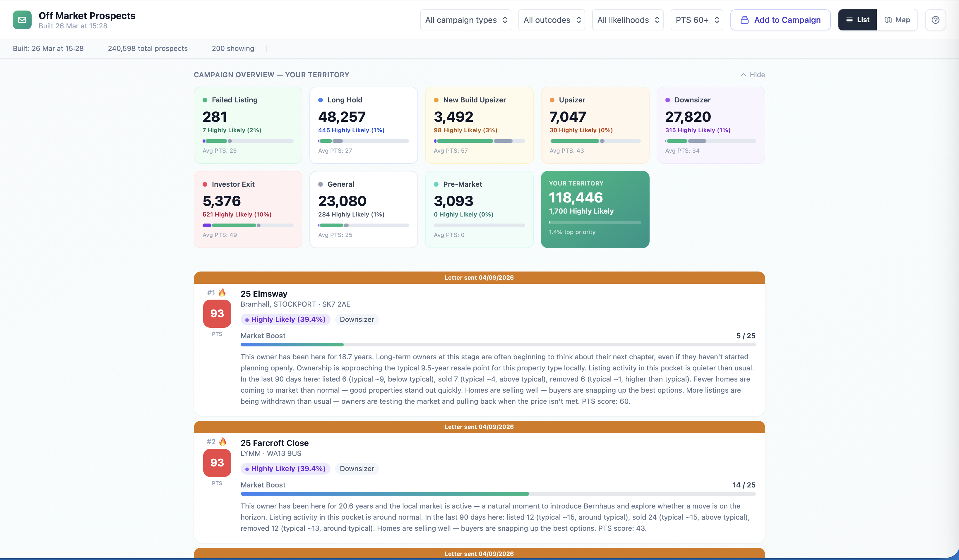
Task: Click the Add to Campaign button
Action: pos(780,20)
